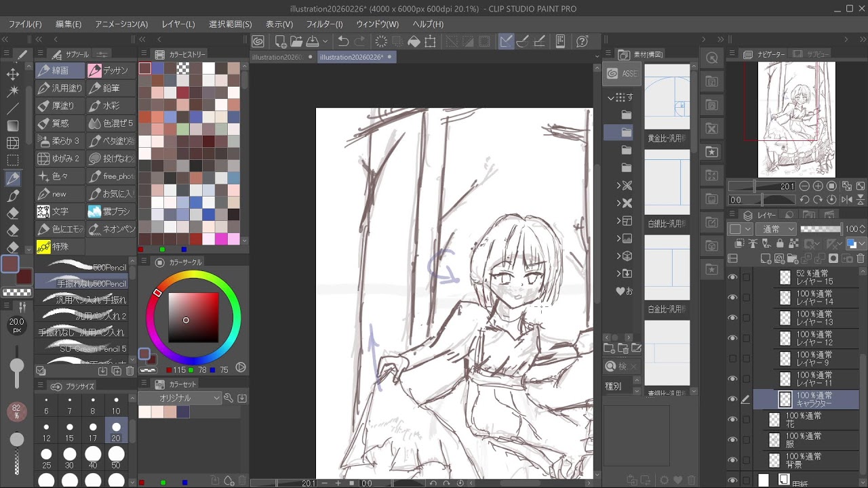Toggle Snap to Grid icon
The width and height of the screenshot is (868, 488).
coord(540,41)
